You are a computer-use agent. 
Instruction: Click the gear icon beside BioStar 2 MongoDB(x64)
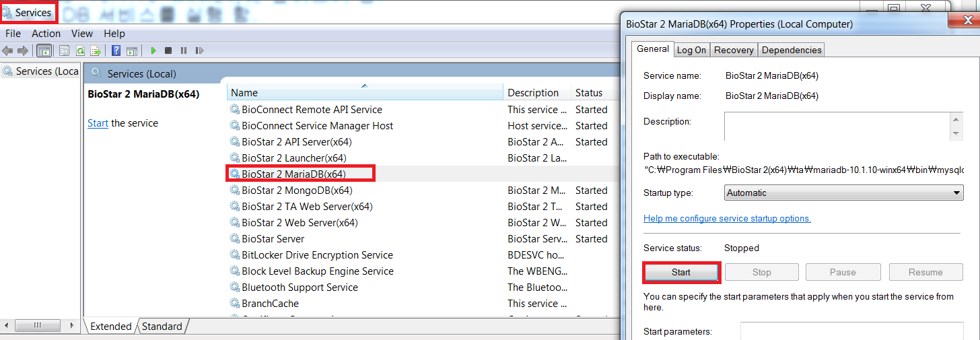pos(234,191)
